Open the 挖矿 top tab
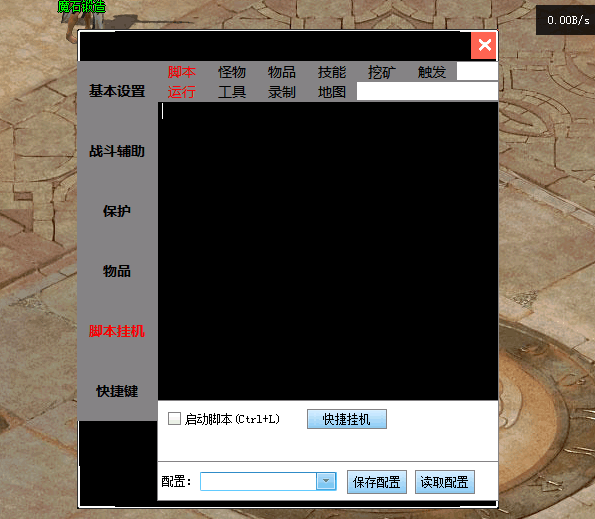 coord(382,72)
